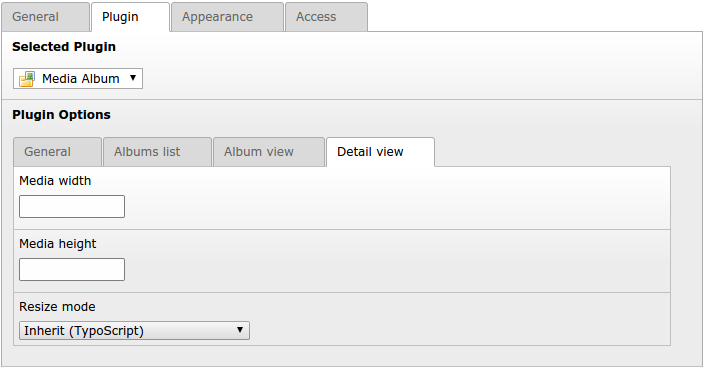The image size is (704, 368).
Task: Focus the Media width input field
Action: coord(72,206)
